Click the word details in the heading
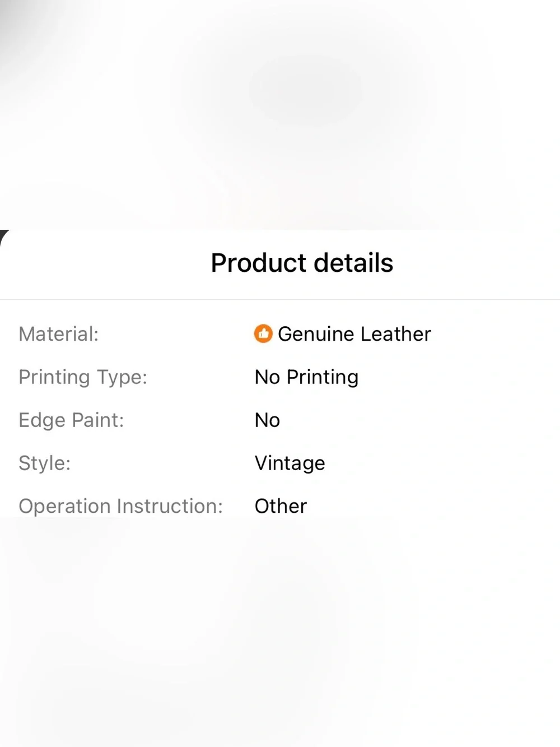This screenshot has height=747, width=560. coord(353,263)
